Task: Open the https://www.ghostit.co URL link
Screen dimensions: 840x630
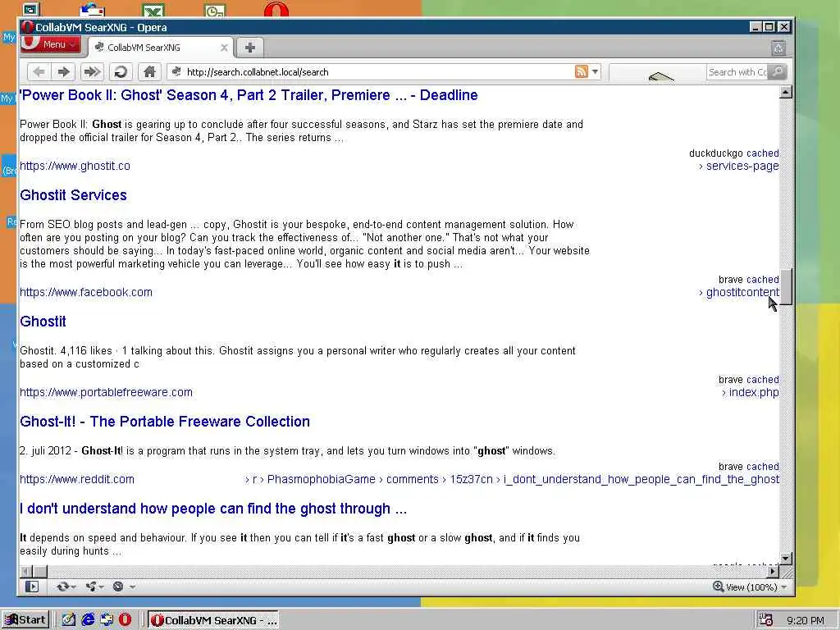Action: click(x=75, y=166)
